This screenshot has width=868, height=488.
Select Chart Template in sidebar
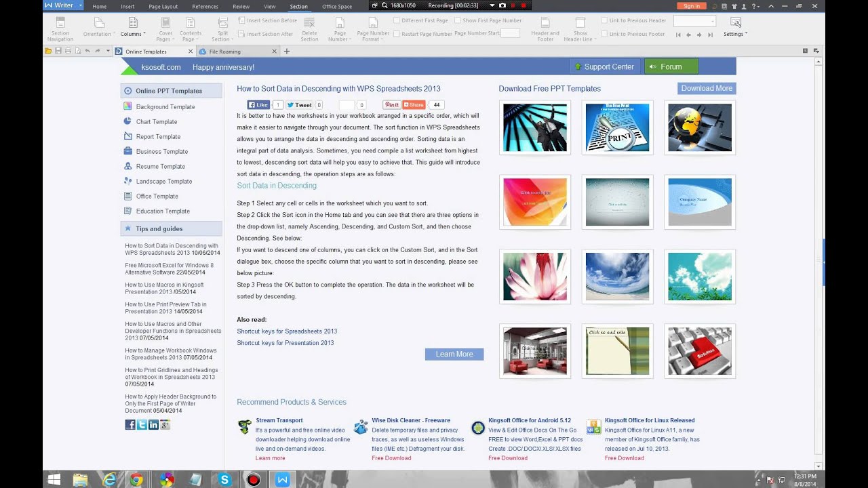point(157,122)
